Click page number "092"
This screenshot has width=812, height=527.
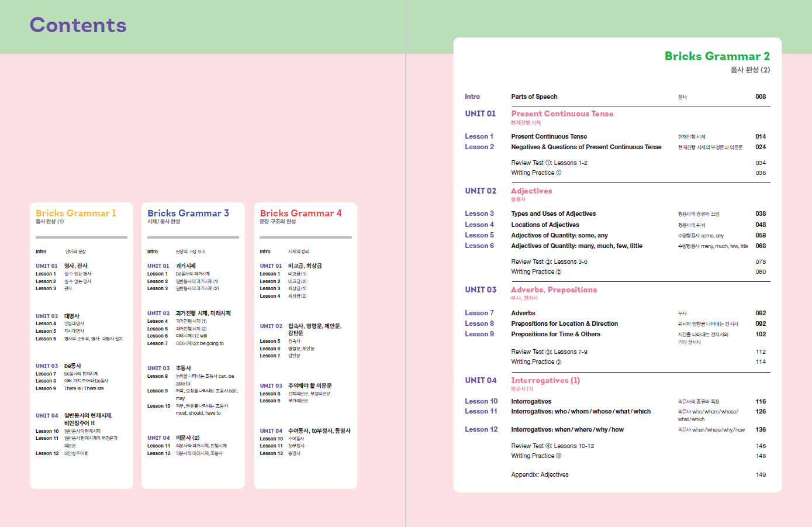pos(761,323)
